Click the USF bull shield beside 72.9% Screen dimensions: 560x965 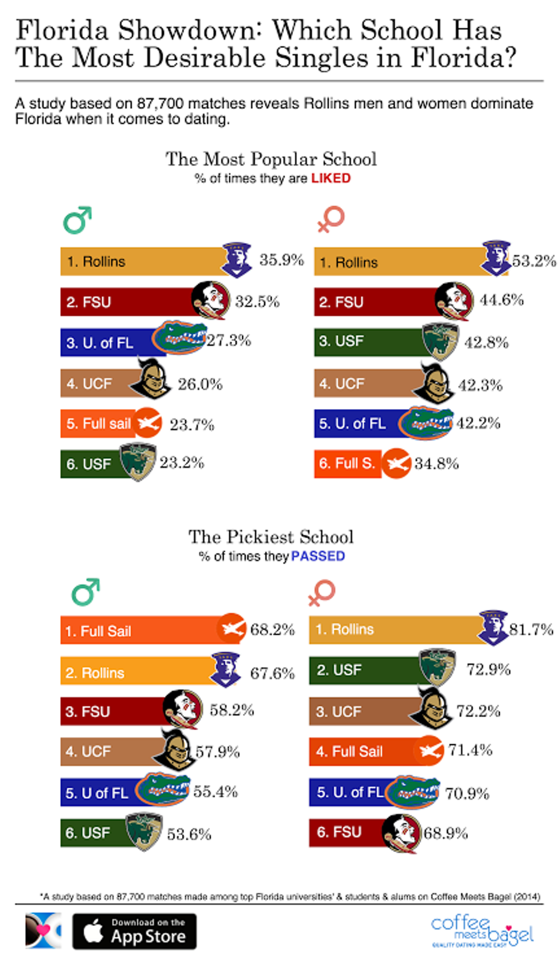pos(437,668)
